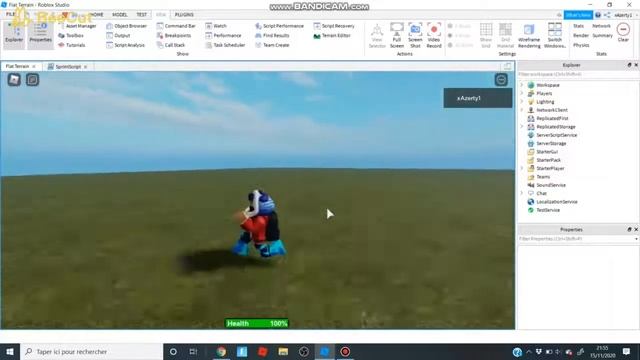Expand the Workspace tree node
Viewport: 640px width, 360px height.
pos(522,85)
